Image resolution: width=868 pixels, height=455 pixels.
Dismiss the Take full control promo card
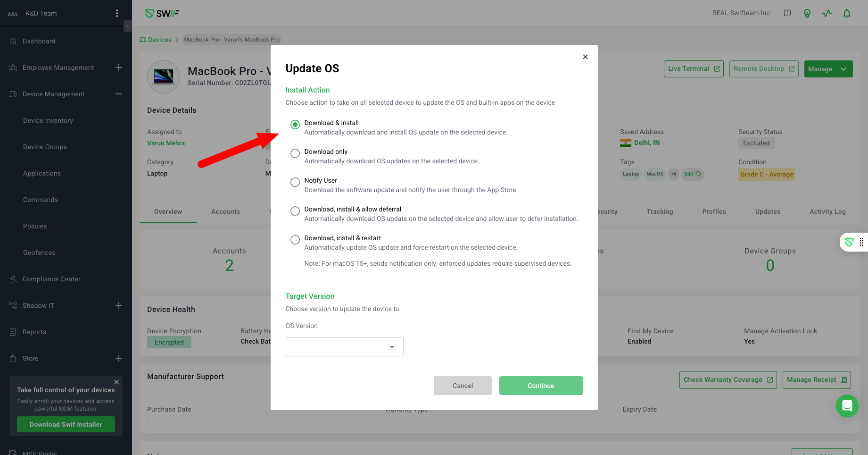[x=116, y=382]
